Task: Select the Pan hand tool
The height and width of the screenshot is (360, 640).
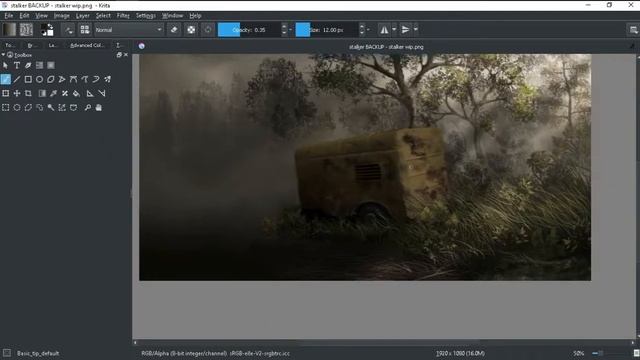Action: 99,108
